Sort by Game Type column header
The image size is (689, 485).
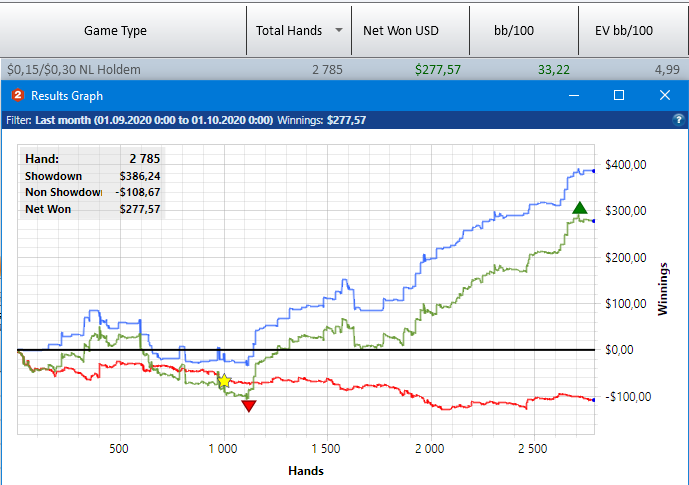[x=123, y=30]
